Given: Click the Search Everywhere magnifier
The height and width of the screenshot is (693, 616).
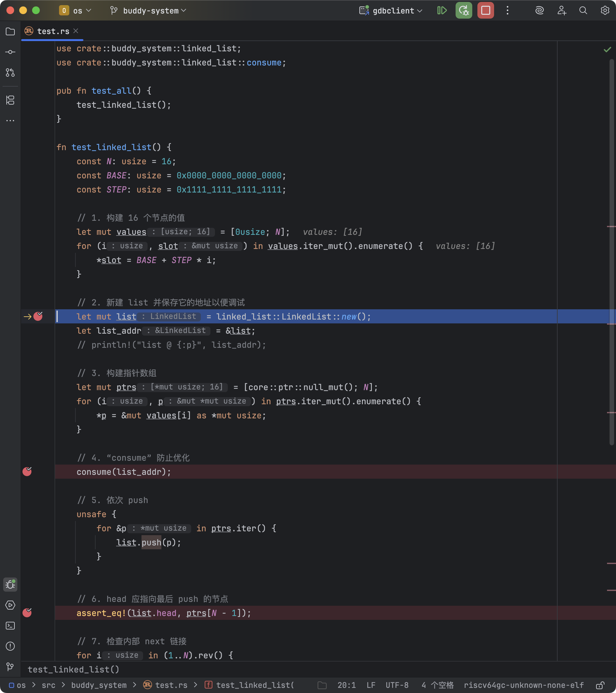Looking at the screenshot, I should (583, 11).
